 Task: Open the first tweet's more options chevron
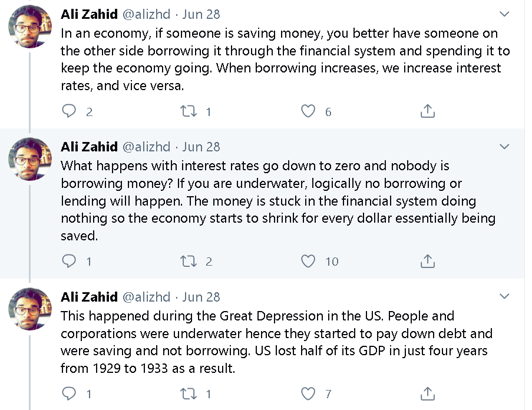click(504, 14)
